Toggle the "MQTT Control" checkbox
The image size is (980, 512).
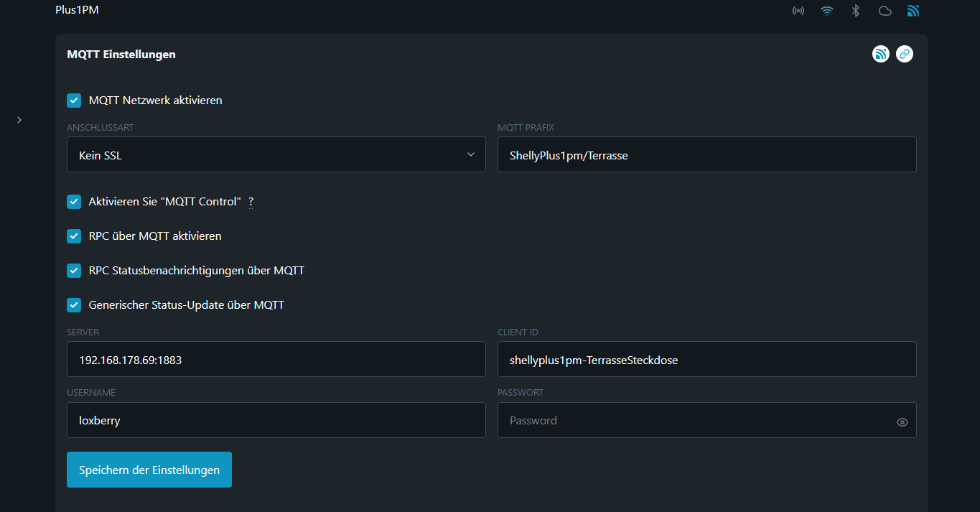coord(74,202)
